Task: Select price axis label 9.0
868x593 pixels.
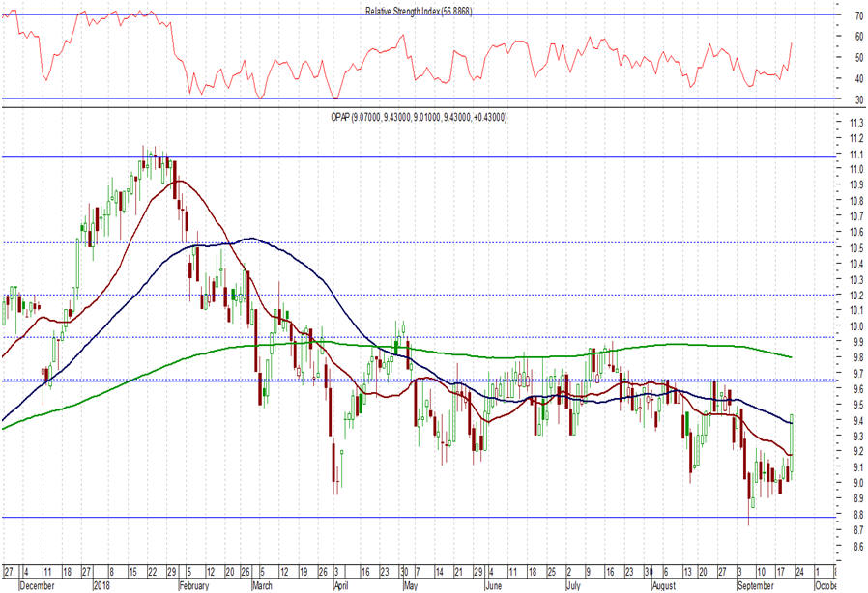Action: 858,483
